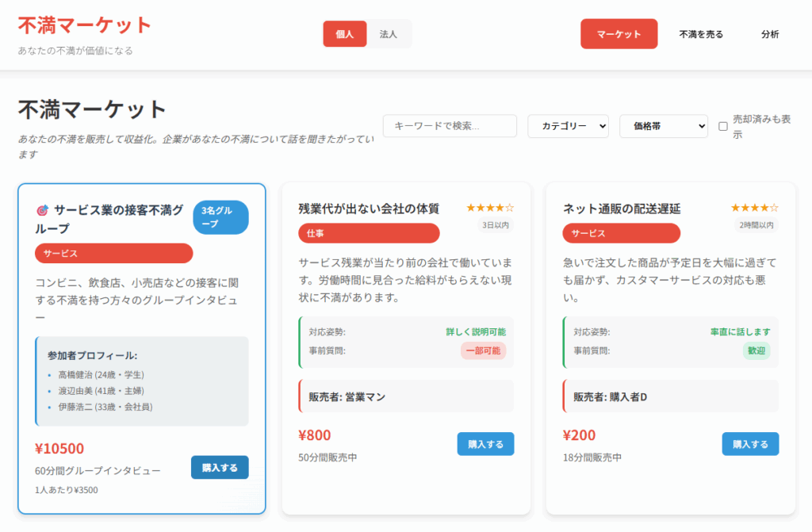
Task: Click the 2時間以内 time badge
Action: click(756, 225)
